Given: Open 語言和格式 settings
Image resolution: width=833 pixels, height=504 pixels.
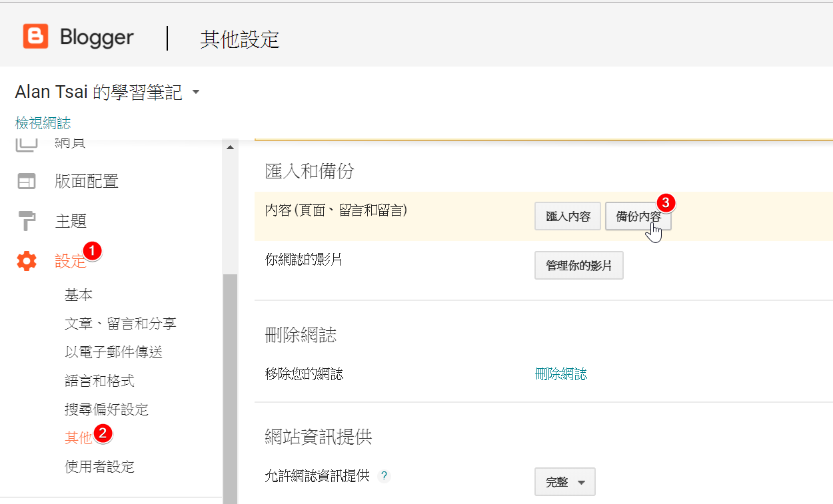Looking at the screenshot, I should click(99, 381).
